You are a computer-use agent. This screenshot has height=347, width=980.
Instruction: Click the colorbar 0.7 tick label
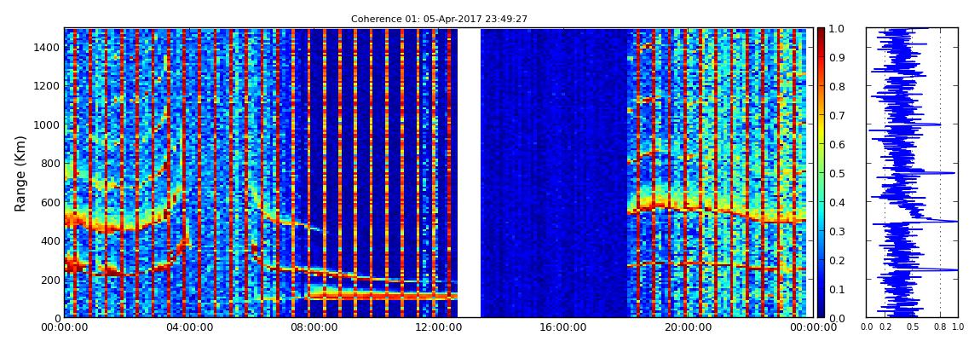coord(836,116)
